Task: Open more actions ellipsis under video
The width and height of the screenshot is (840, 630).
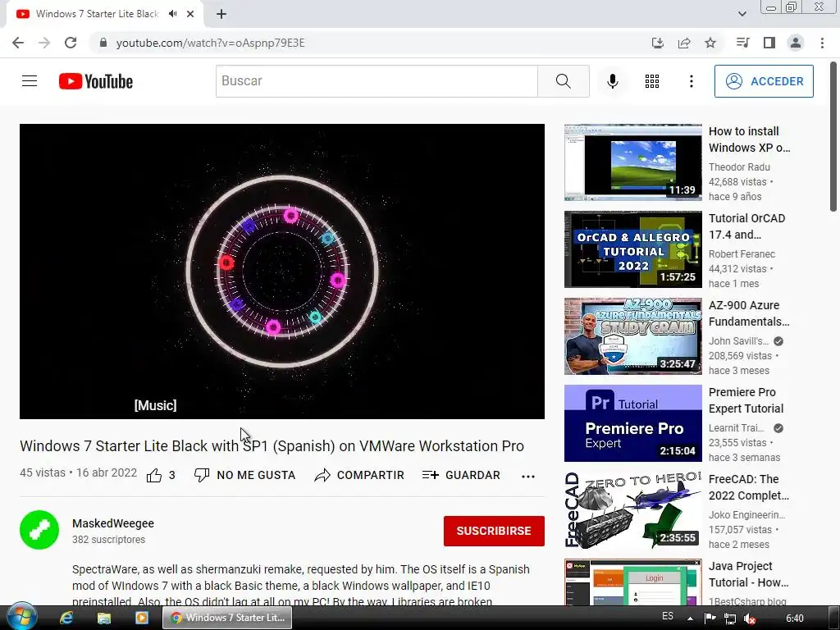Action: pyautogui.click(x=528, y=477)
